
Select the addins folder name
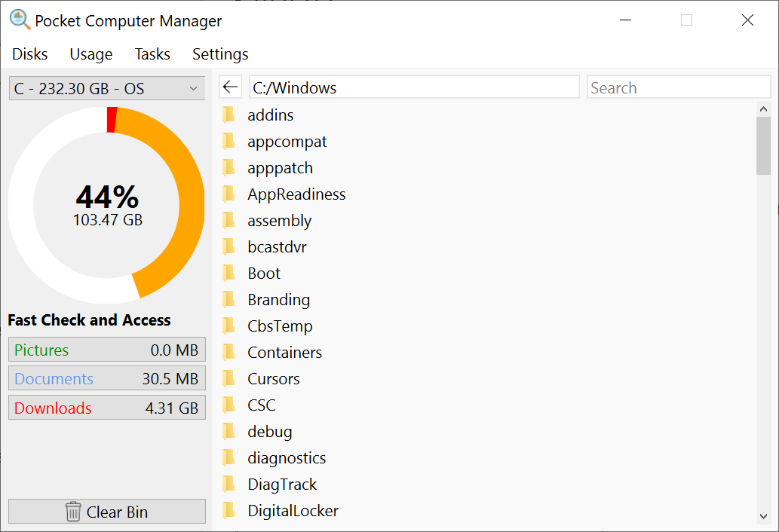click(270, 115)
